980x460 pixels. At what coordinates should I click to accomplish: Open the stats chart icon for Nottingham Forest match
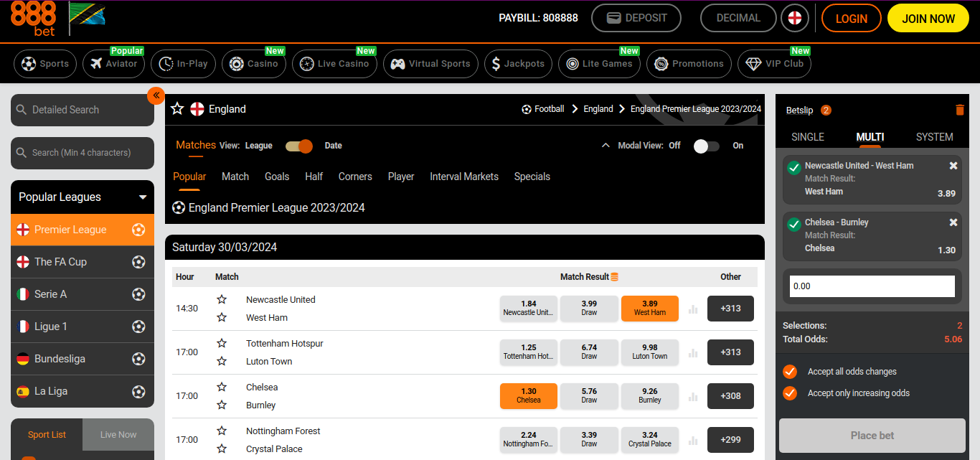tap(693, 441)
